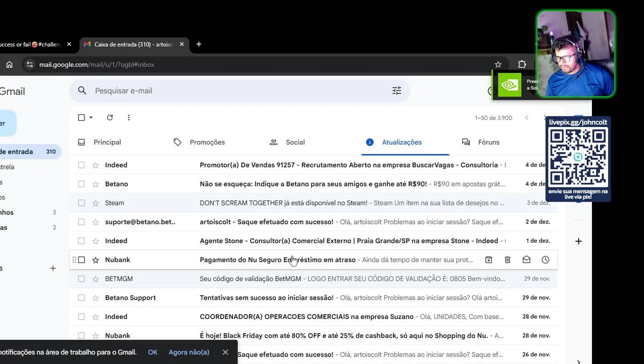Open Nubank Black Friday email

pyautogui.click(x=313, y=336)
